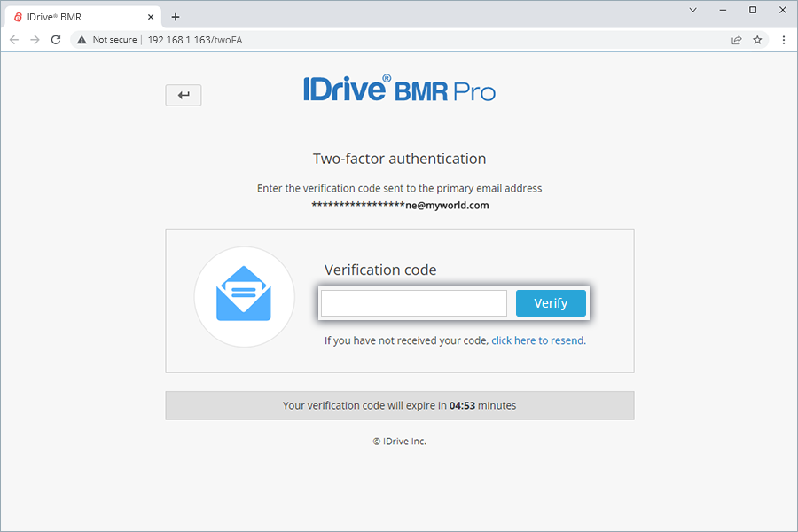798x532 pixels.
Task: Click the 'Enter the verification code sent' instruction text
Action: (400, 188)
